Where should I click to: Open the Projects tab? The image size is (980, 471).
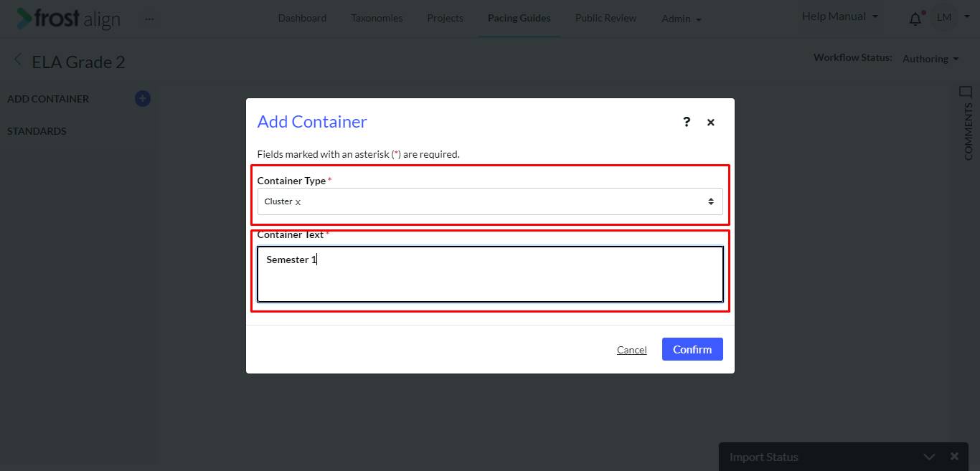click(445, 18)
